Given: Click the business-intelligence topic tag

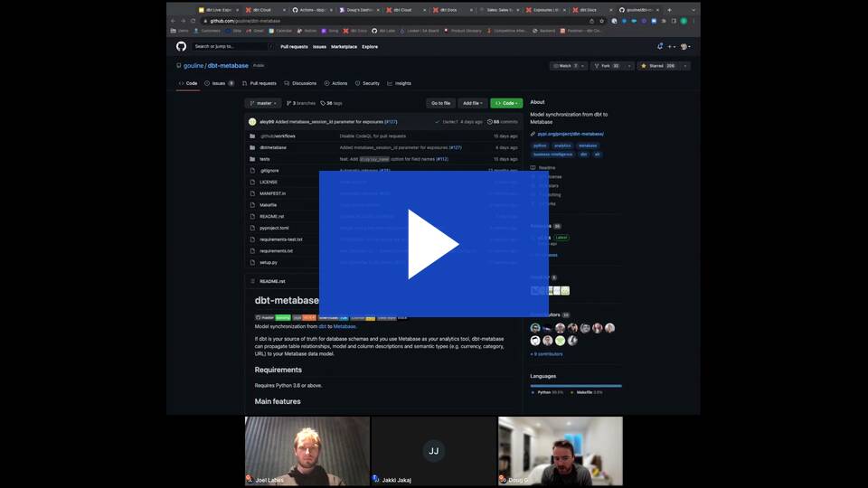Looking at the screenshot, I should pyautogui.click(x=553, y=155).
